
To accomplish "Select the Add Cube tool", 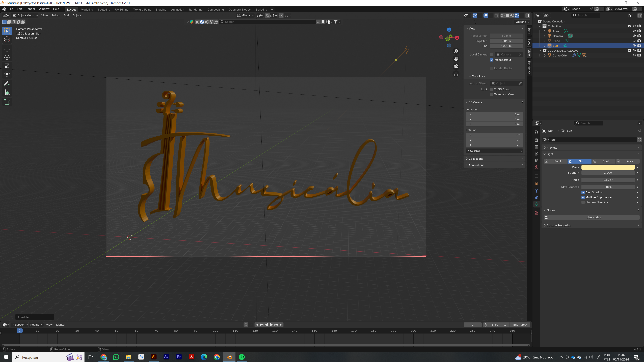I will [7, 102].
